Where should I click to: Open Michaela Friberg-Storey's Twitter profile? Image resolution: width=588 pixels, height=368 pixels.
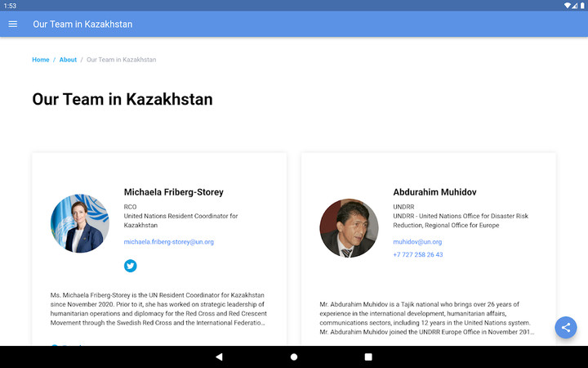click(x=131, y=266)
